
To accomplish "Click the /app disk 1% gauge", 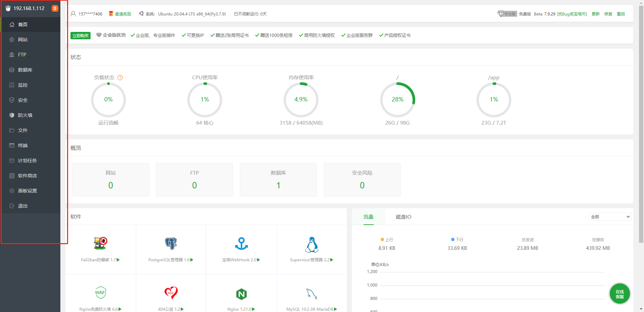I will pyautogui.click(x=494, y=100).
